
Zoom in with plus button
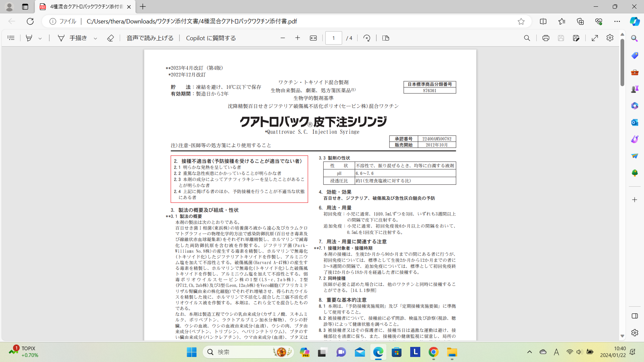298,38
